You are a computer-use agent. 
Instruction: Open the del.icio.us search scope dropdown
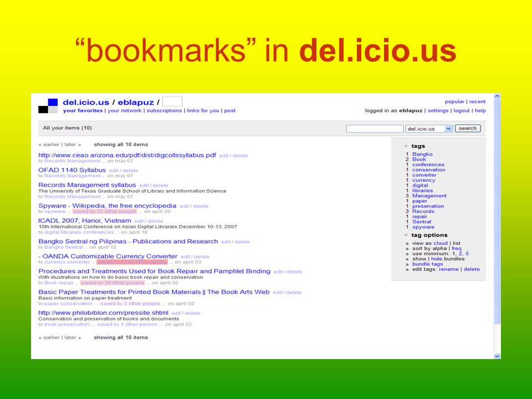(x=429, y=129)
